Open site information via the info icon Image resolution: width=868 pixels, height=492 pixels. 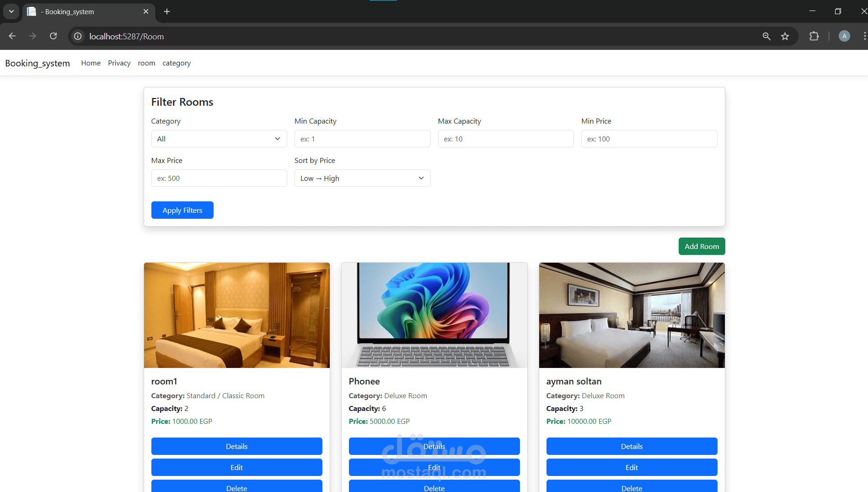[77, 36]
